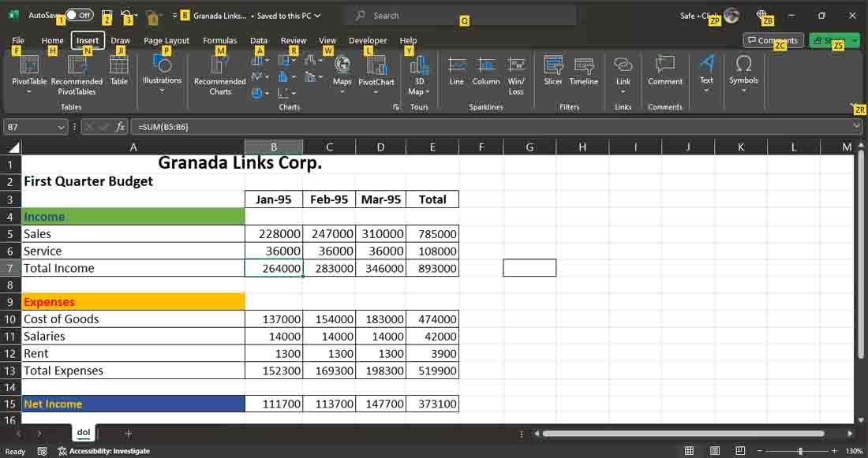
Task: Switch to the Review tab
Action: [294, 40]
